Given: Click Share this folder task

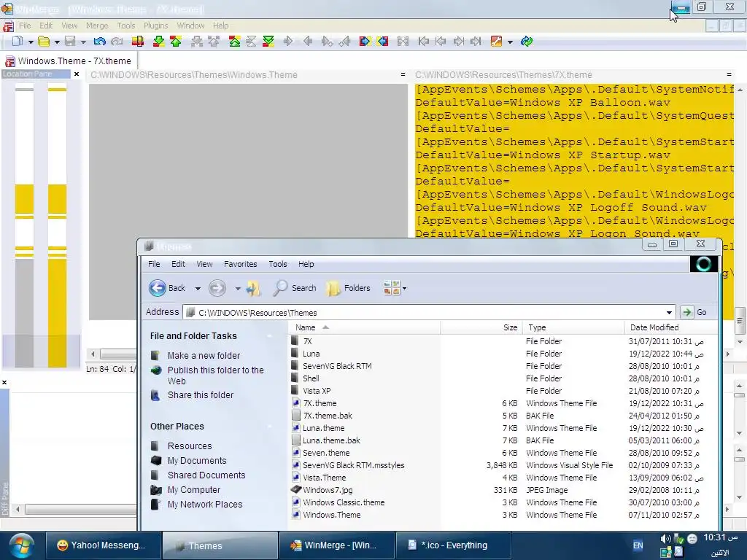Looking at the screenshot, I should (x=200, y=395).
